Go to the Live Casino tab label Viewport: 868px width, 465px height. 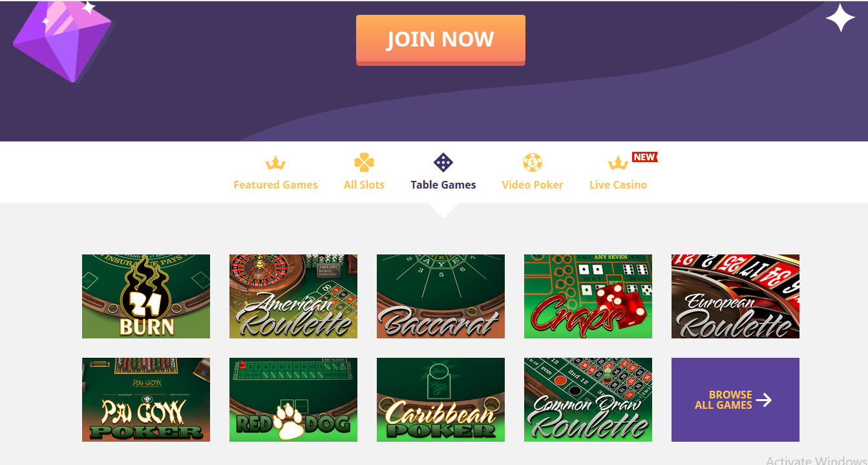[x=618, y=185]
